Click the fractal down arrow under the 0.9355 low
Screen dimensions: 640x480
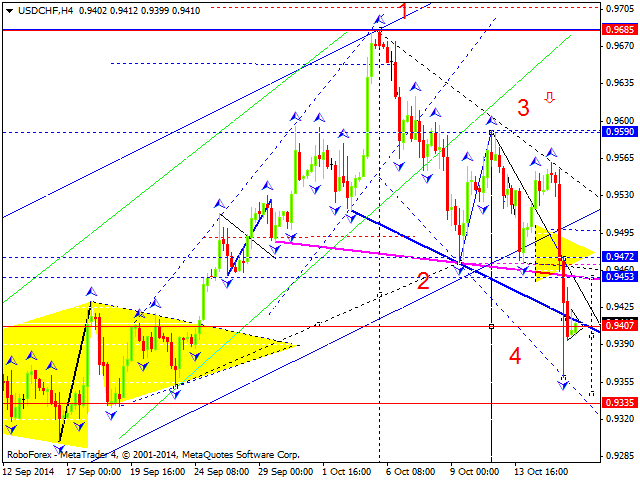563,384
